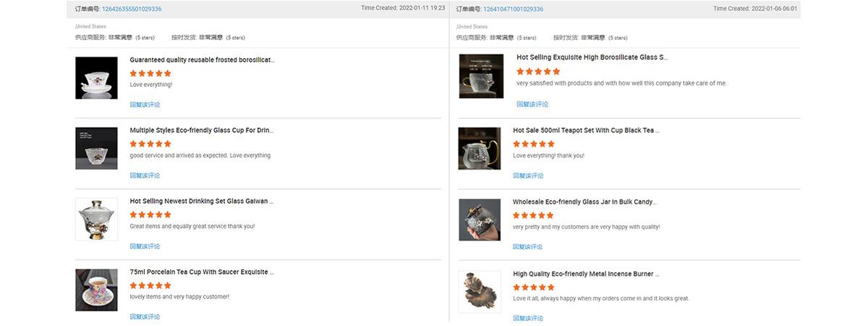The height and width of the screenshot is (326, 868).
Task: Click the High Borosilicate Glass product thumbnail
Action: click(x=481, y=76)
